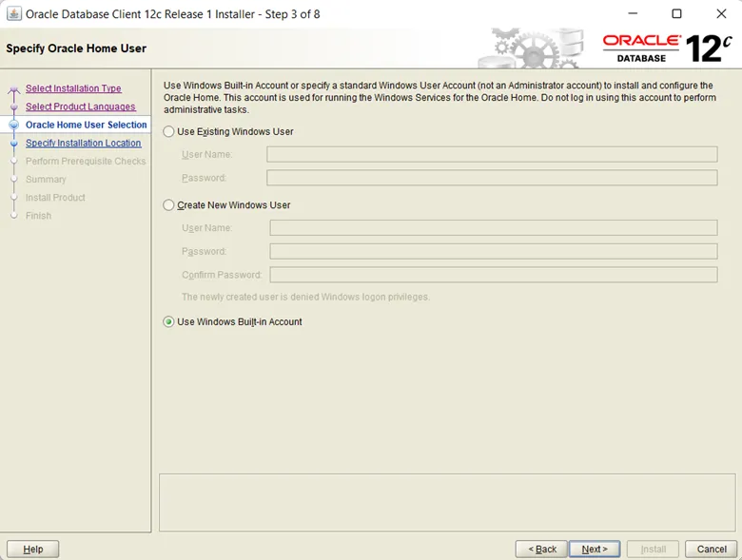Click the Finish step label
The width and height of the screenshot is (742, 560).
click(38, 216)
